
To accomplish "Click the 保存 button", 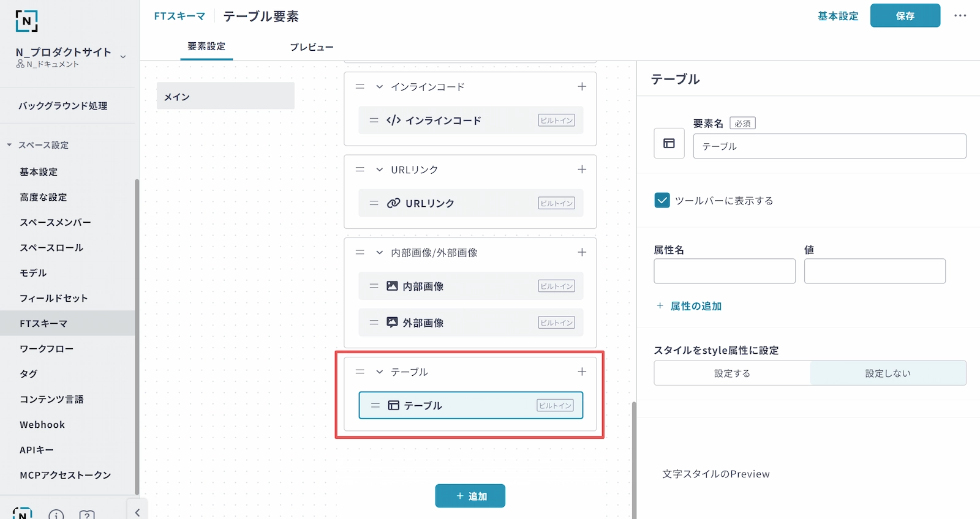I will click(905, 16).
